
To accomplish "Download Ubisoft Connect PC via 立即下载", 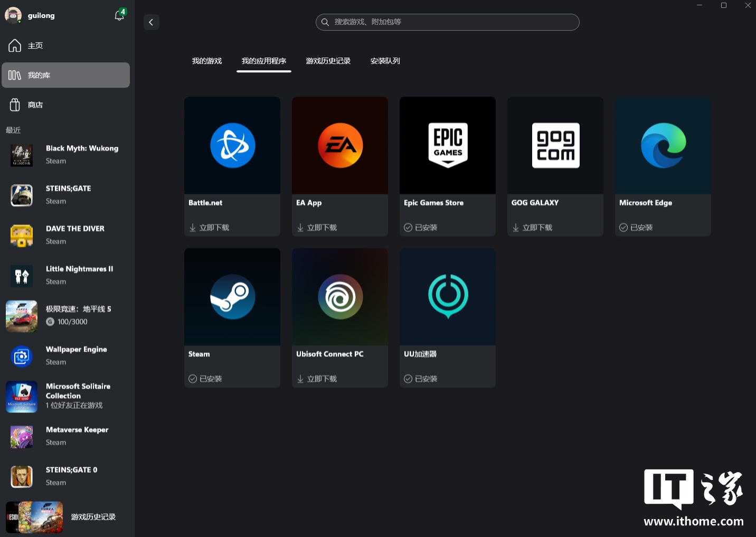I will tap(317, 379).
